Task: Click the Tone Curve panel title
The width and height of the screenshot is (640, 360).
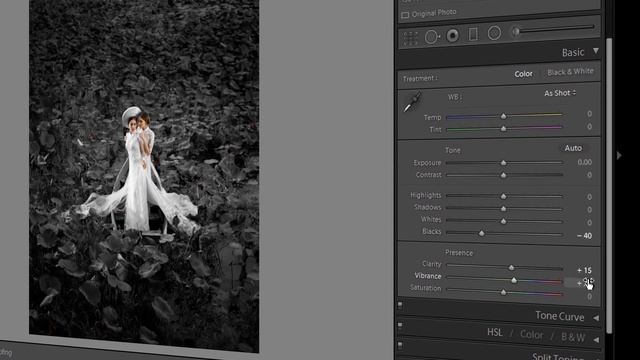Action: pos(560,316)
